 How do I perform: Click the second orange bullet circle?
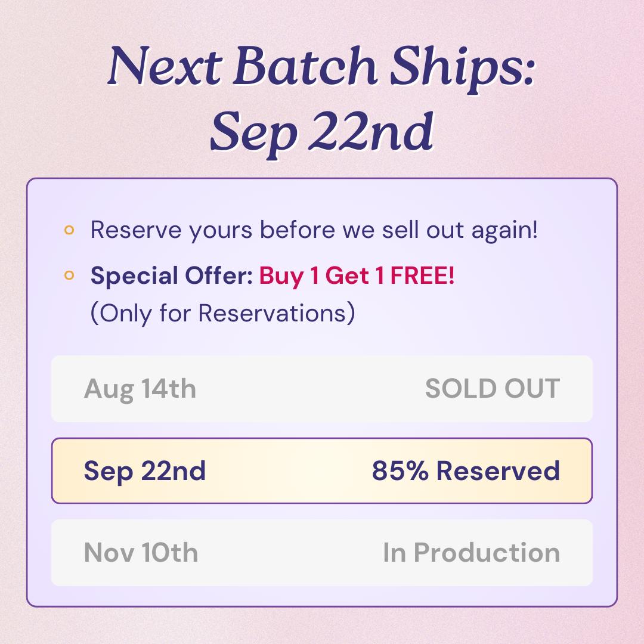point(69,275)
